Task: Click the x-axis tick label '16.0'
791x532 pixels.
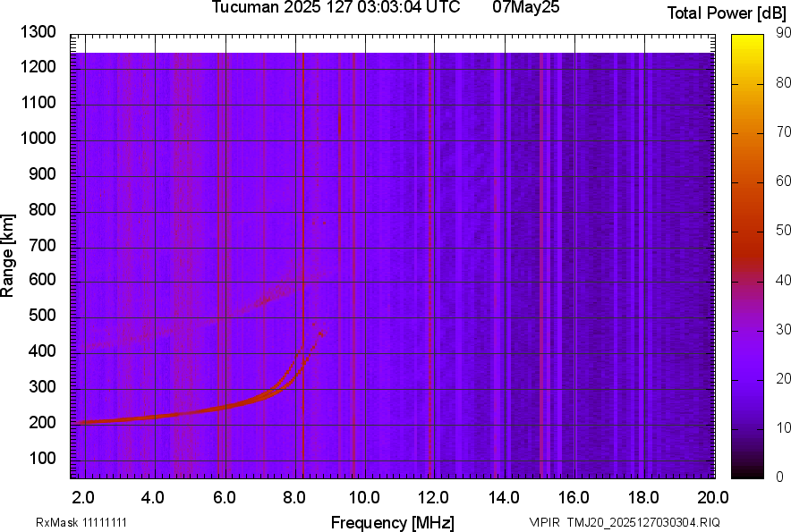Action: pos(574,498)
